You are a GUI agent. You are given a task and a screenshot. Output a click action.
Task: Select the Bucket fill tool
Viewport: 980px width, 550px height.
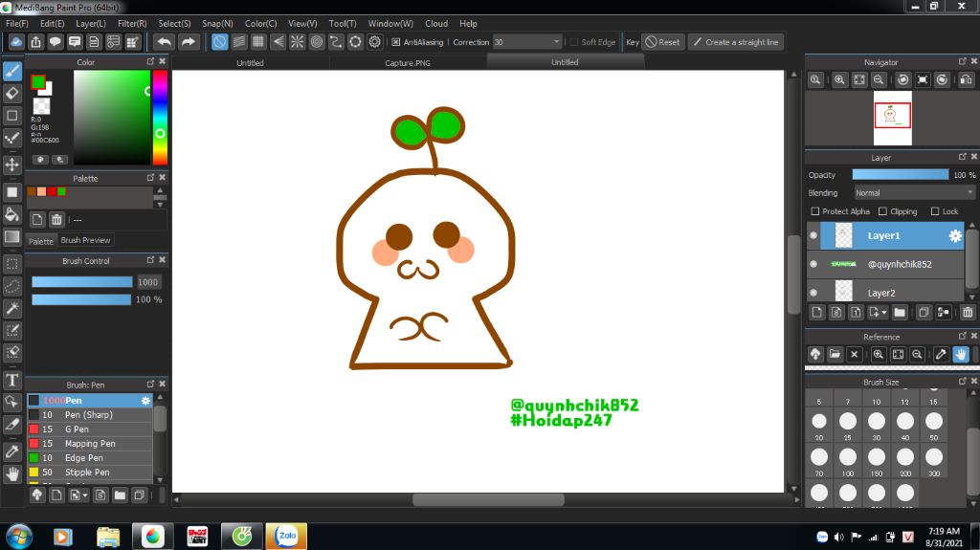(11, 214)
